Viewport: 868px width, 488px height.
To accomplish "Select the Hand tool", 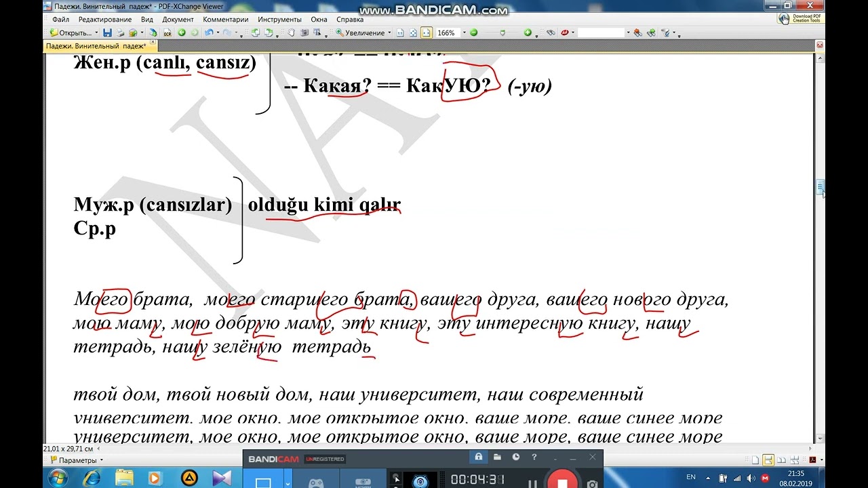I will coord(292,33).
